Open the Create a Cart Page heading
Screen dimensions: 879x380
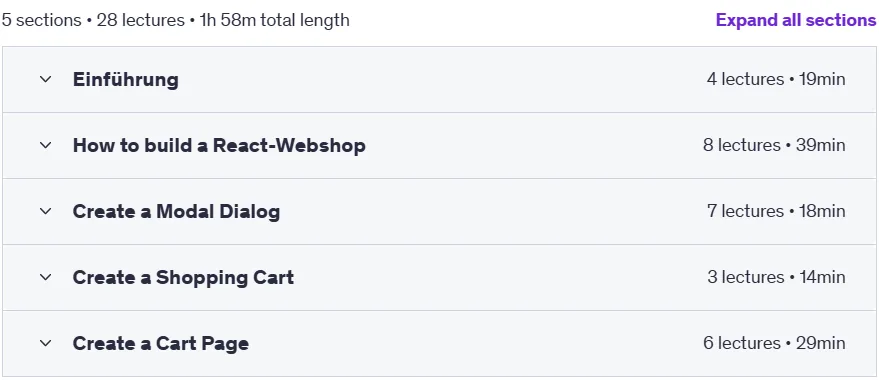click(x=161, y=343)
